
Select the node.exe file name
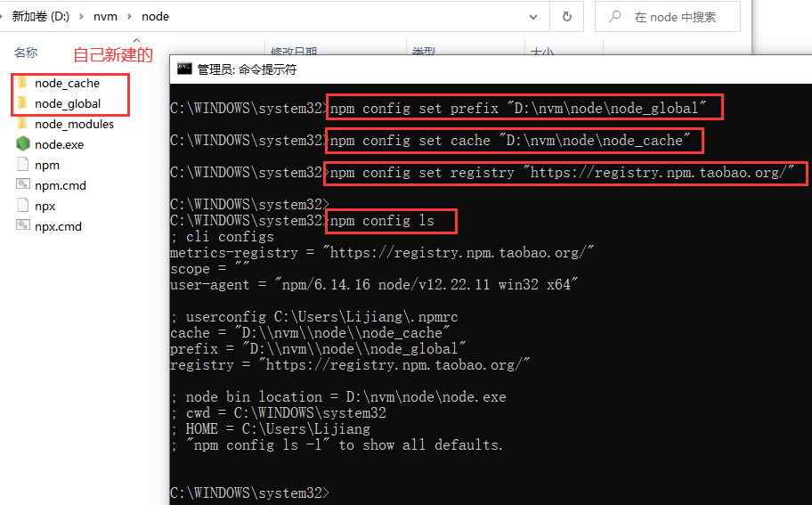(x=59, y=144)
